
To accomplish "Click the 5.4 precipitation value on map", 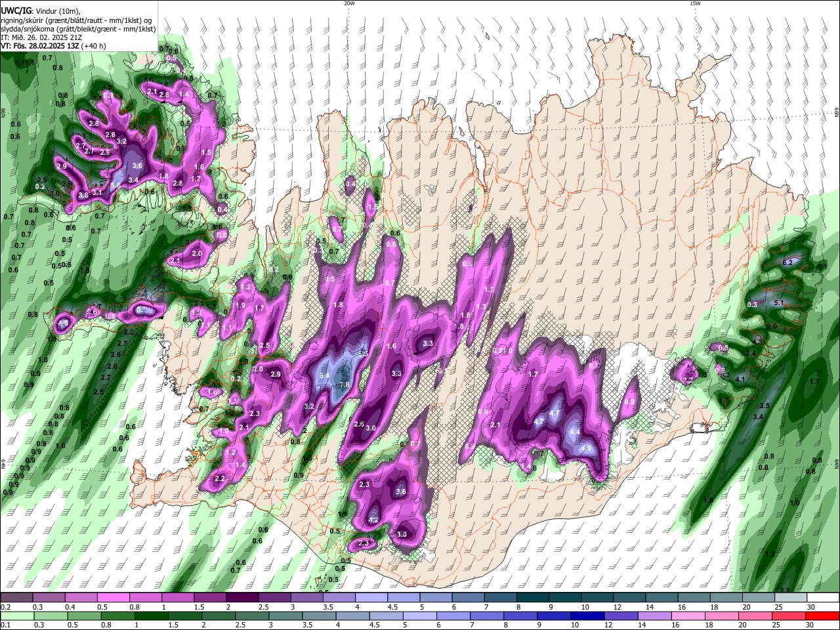I will pos(324,375).
